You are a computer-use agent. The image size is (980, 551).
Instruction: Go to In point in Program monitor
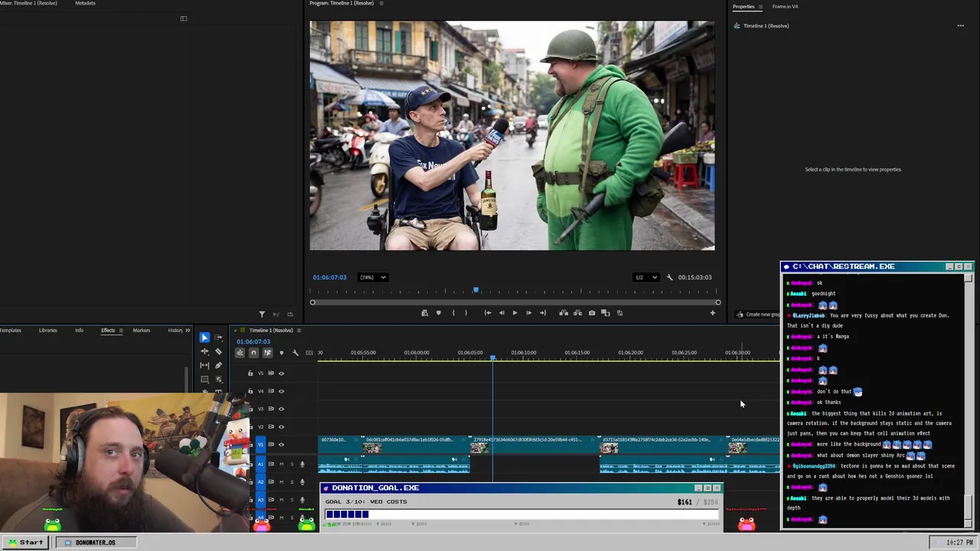488,313
